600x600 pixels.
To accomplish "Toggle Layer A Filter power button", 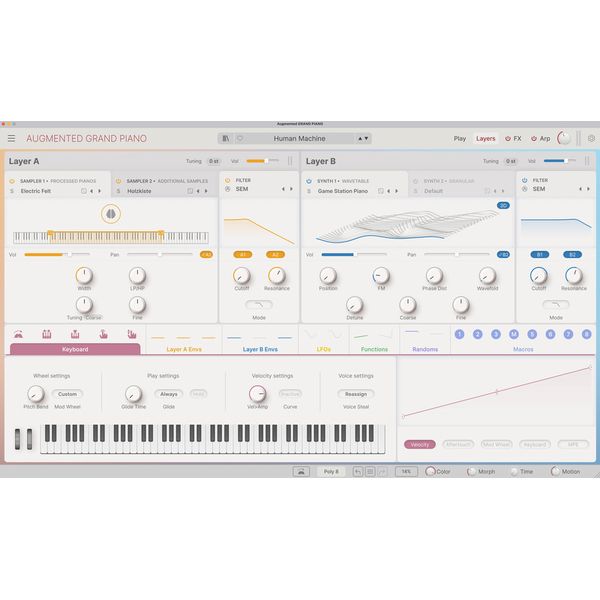I will click(228, 180).
